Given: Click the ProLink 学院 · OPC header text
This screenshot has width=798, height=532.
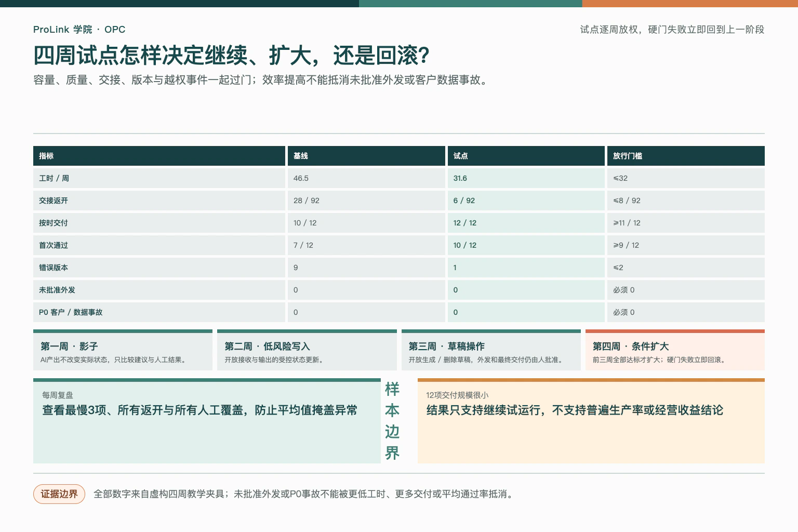Looking at the screenshot, I should tap(79, 30).
